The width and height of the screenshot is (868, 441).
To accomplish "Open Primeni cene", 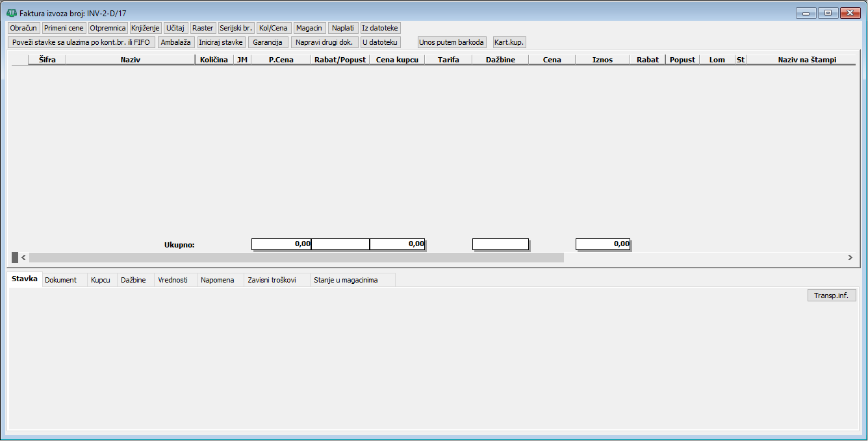I will (64, 28).
